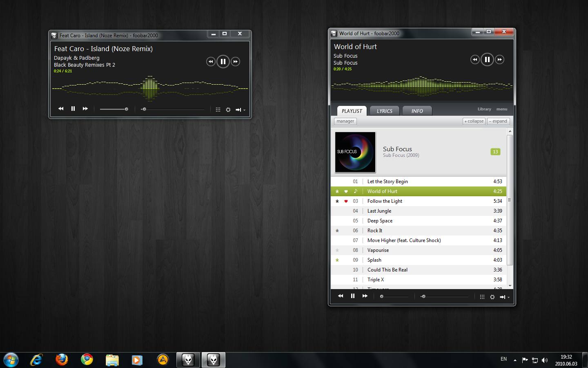The image size is (588, 368).
Task: Switch to the PLAYLIST tab
Action: pyautogui.click(x=352, y=111)
